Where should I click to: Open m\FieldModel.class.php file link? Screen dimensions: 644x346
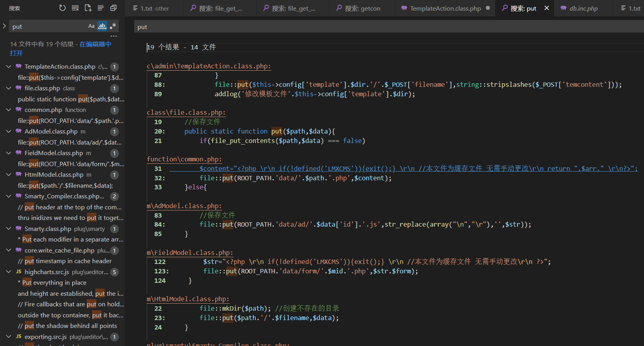pos(190,253)
